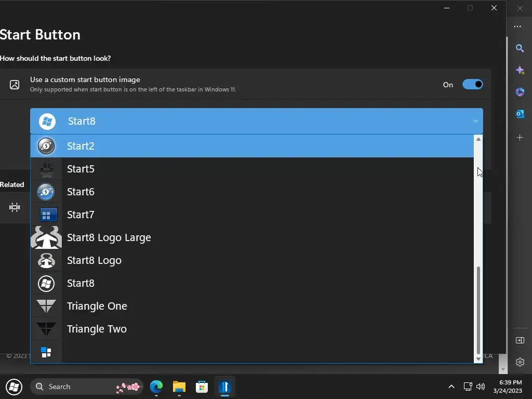The width and height of the screenshot is (532, 399).
Task: Click the custom Start button on taskbar
Action: pos(14,387)
